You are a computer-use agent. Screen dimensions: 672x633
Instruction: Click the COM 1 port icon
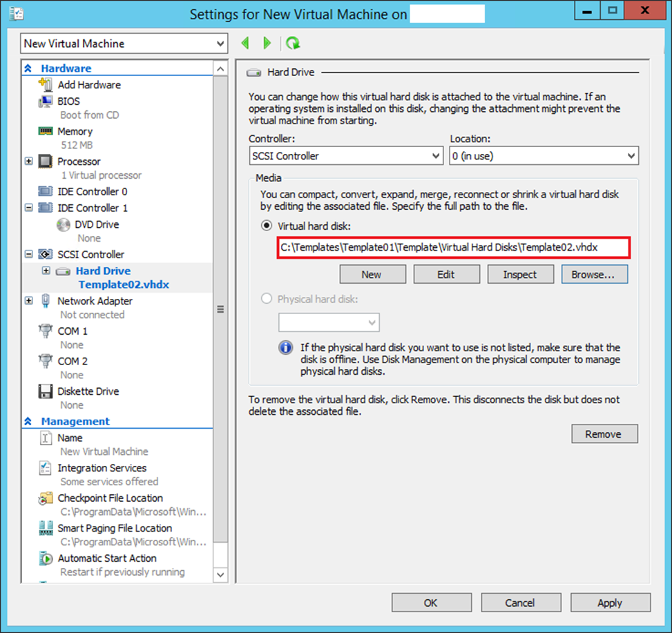click(x=46, y=331)
